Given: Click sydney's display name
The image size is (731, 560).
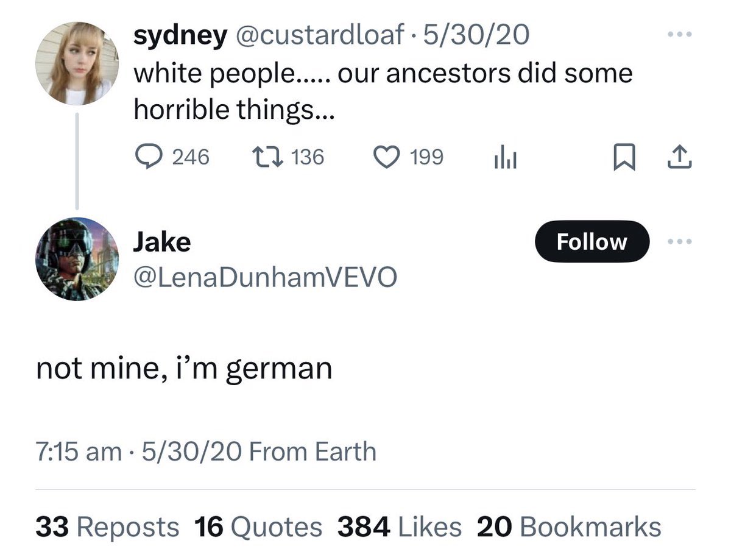Looking at the screenshot, I should click(x=179, y=36).
